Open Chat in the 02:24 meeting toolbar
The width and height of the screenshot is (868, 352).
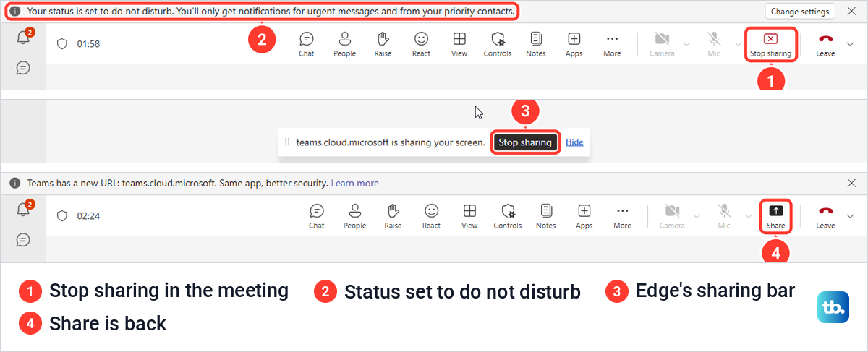[317, 215]
